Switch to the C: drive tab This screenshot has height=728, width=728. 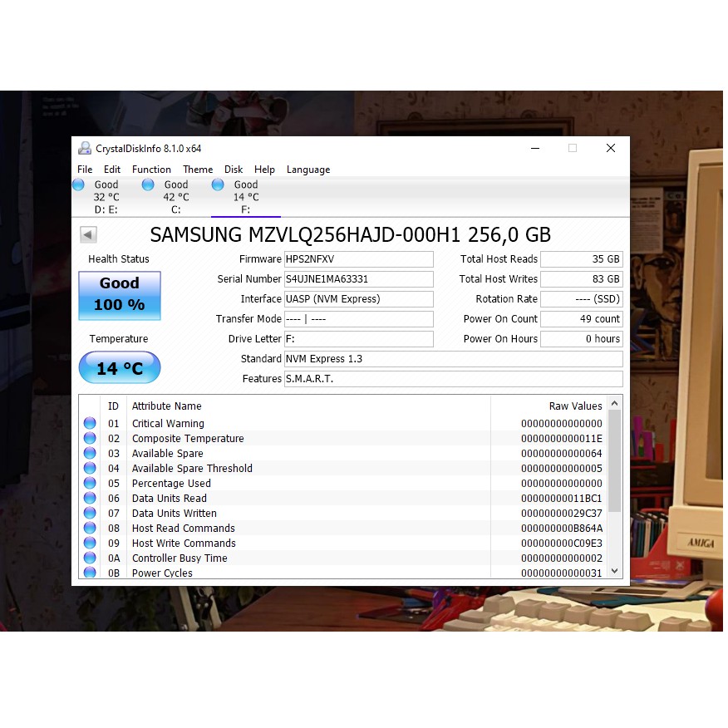tap(176, 196)
